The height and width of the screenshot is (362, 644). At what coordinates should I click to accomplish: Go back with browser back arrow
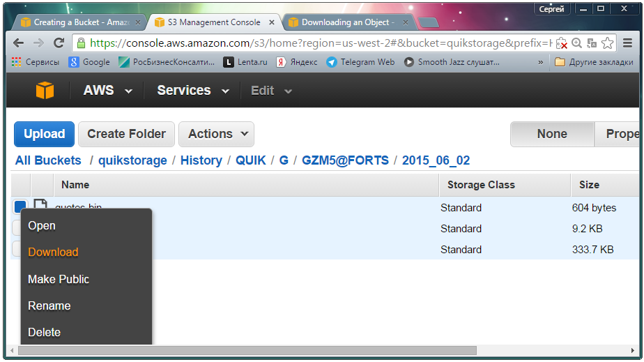tap(19, 43)
